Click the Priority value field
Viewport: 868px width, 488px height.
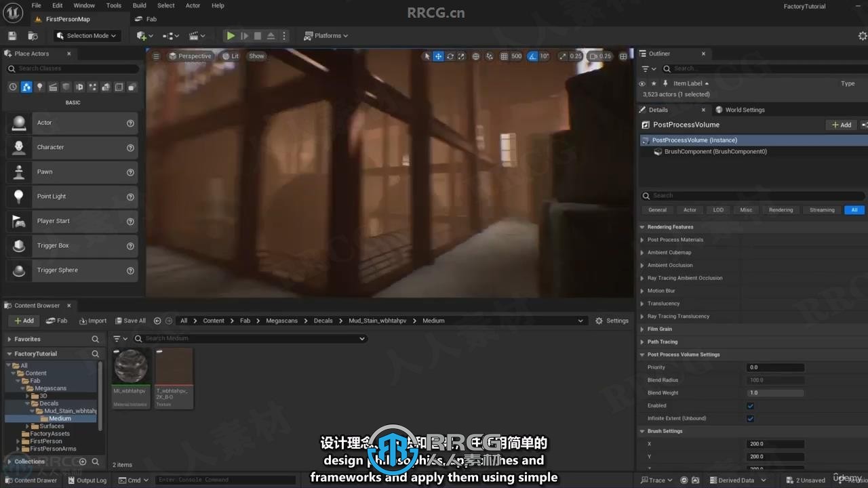(x=776, y=367)
